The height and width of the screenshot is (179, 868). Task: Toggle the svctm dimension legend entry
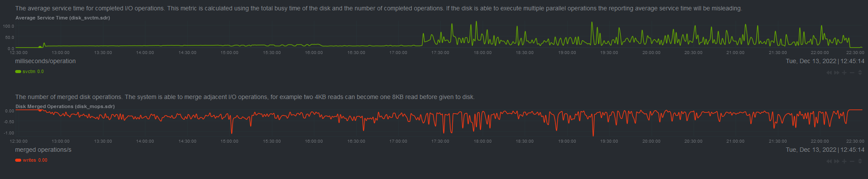[29, 72]
